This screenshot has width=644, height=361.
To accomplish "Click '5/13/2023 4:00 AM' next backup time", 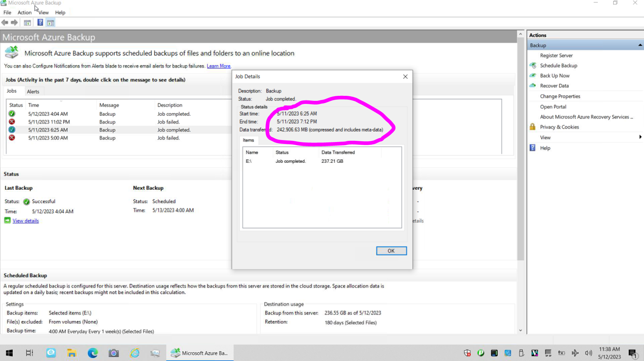I will tap(173, 210).
